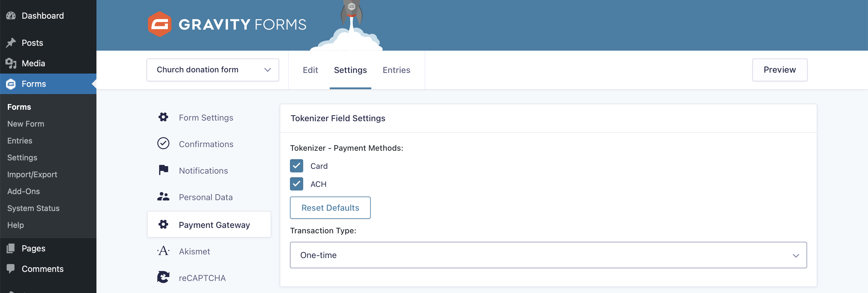Uncheck the ACH payment method checkbox
This screenshot has width=868, height=293.
pyautogui.click(x=296, y=184)
